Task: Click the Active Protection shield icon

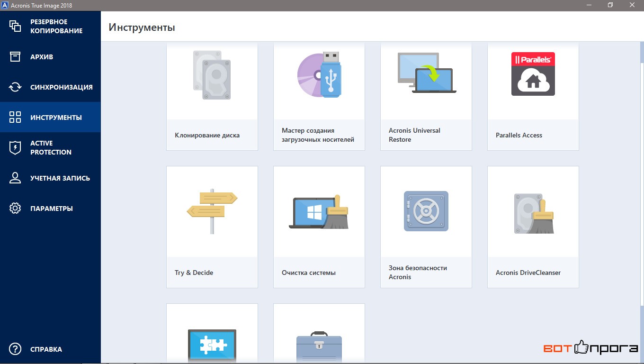Action: [x=15, y=147]
